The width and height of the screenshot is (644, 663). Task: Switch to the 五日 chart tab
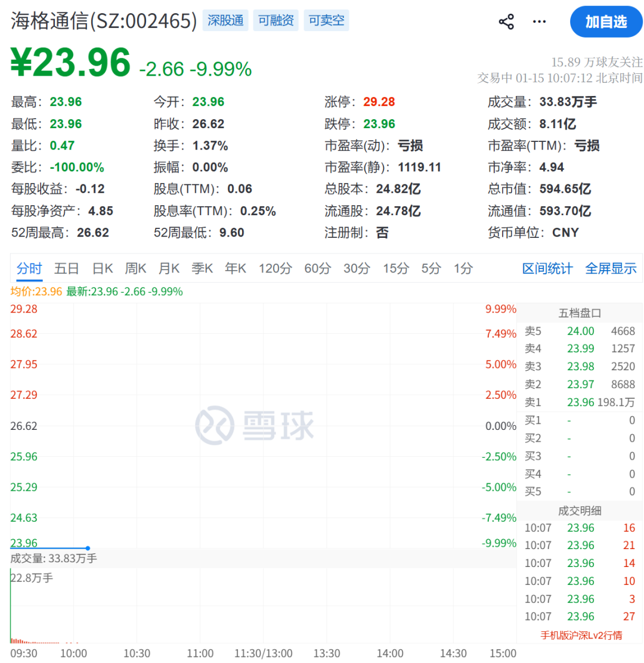(x=66, y=268)
